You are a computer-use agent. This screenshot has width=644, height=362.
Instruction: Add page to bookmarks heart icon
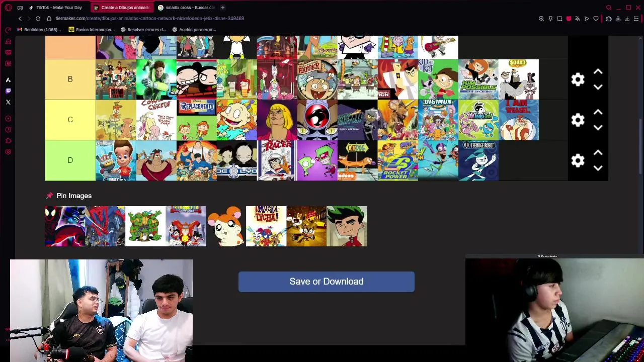(x=596, y=19)
